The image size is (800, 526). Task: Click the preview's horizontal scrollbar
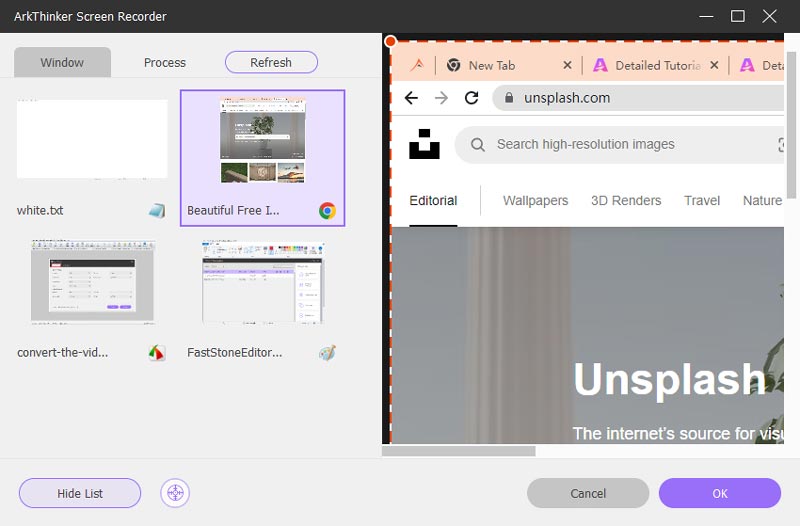pyautogui.click(x=459, y=451)
